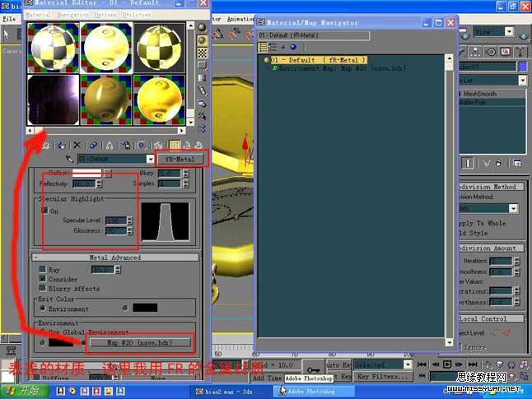
Task: Toggle Backlight icon in Material Editor sidebar
Action: point(203,40)
